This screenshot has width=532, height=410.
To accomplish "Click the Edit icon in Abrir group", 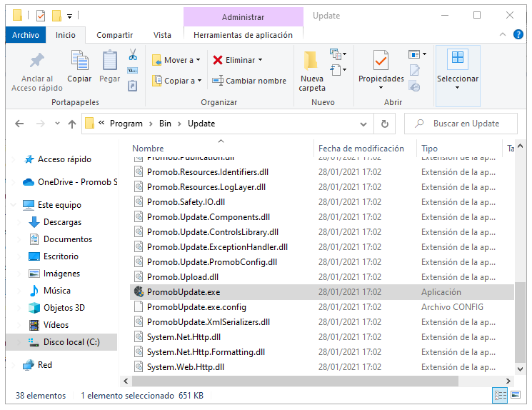I will (x=415, y=70).
